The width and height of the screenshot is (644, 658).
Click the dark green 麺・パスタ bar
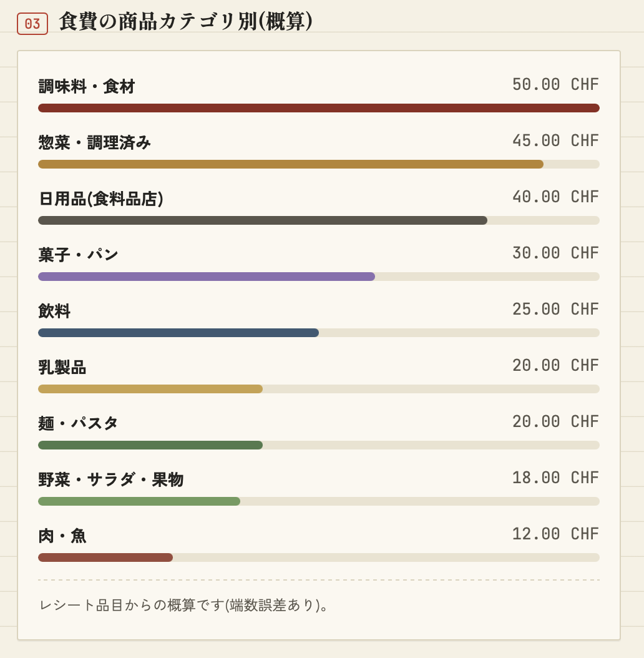(x=150, y=445)
